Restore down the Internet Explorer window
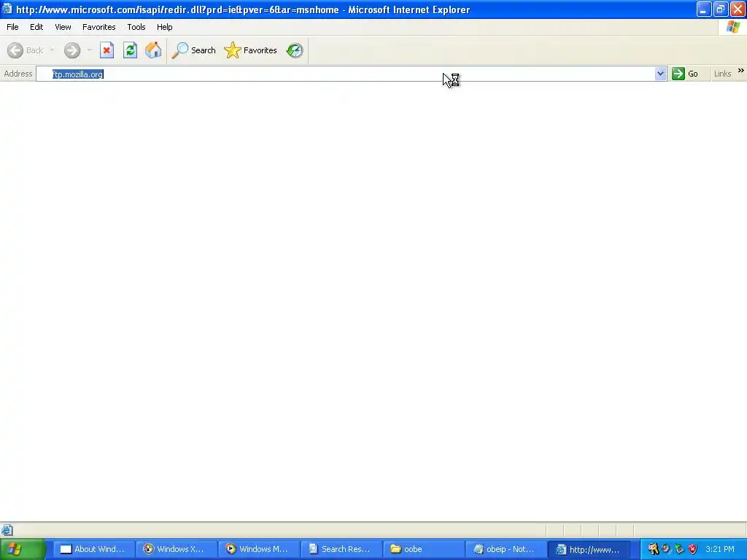The image size is (747, 560). [x=721, y=9]
